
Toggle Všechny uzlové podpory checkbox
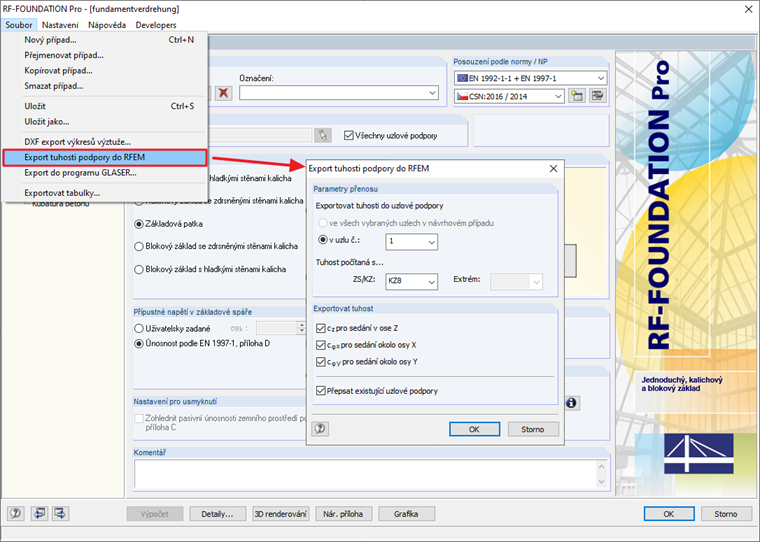(348, 136)
